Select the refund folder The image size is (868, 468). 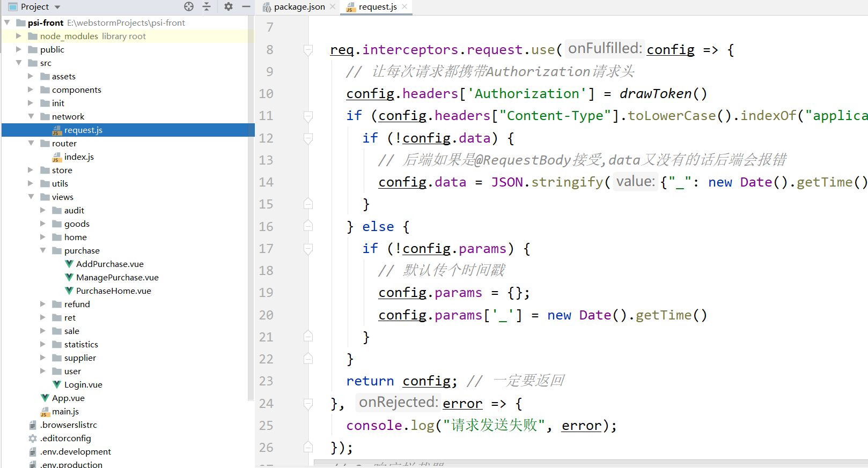[x=77, y=304]
